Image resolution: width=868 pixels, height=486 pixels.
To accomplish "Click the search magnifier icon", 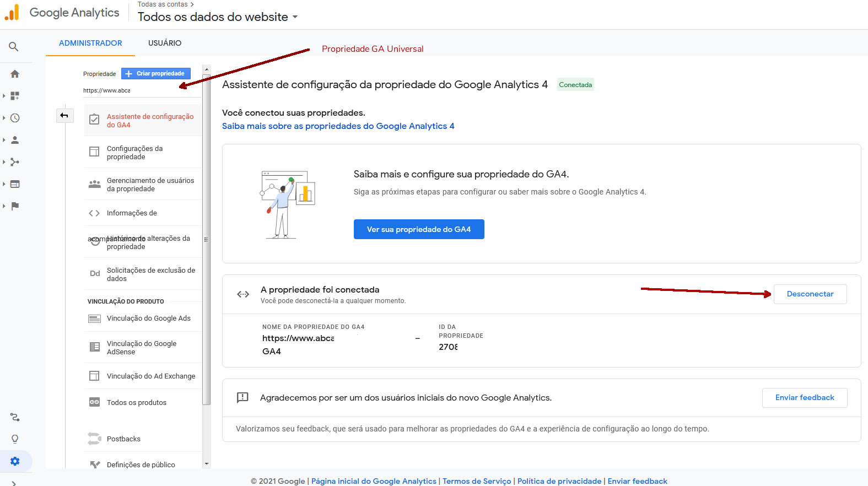I will 14,47.
